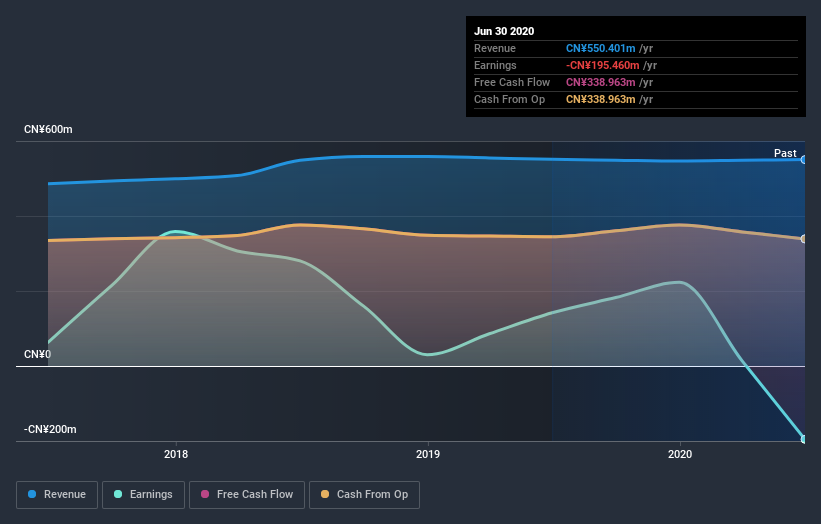Click the 2019 x-axis label
The width and height of the screenshot is (821, 524).
click(428, 454)
